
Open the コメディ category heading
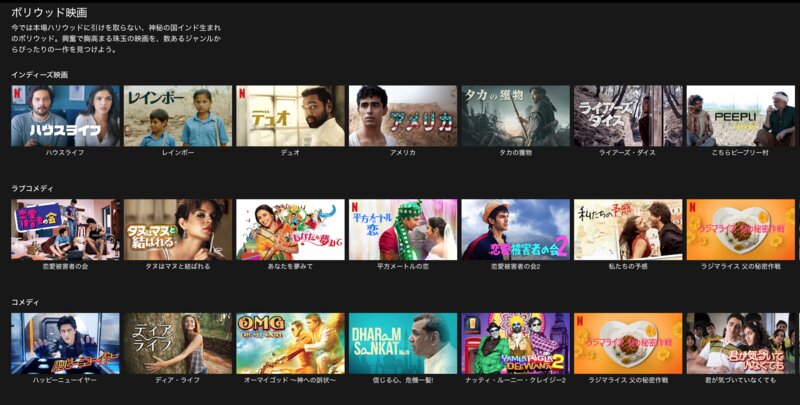coord(25,302)
